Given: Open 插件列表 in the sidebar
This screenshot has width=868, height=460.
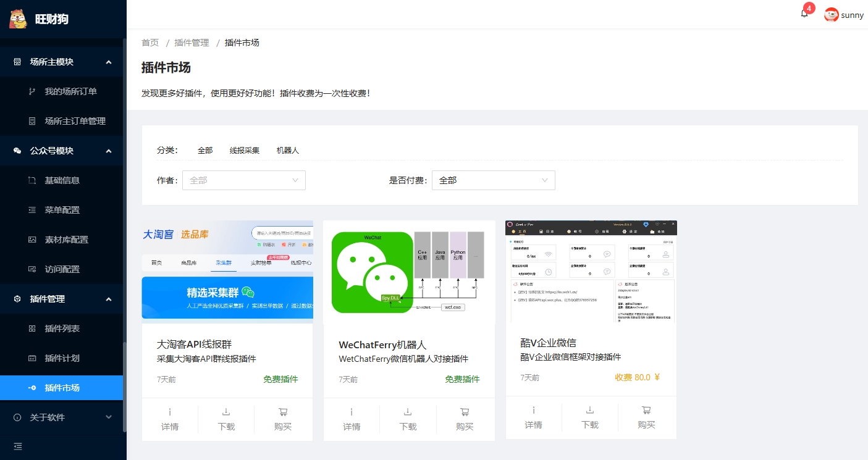Looking at the screenshot, I should point(62,328).
